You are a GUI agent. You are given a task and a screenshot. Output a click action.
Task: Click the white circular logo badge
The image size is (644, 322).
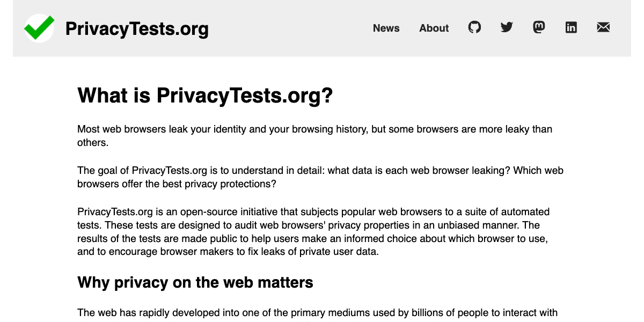[38, 28]
